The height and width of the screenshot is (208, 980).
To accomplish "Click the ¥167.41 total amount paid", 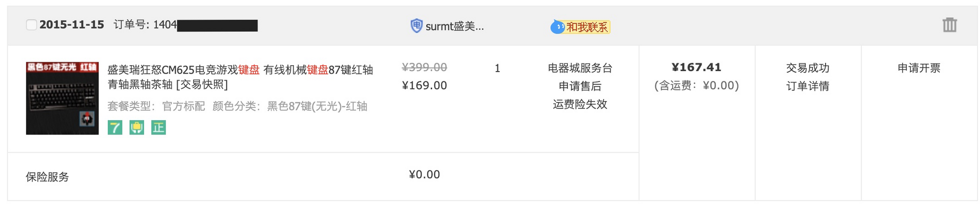I will tap(696, 68).
